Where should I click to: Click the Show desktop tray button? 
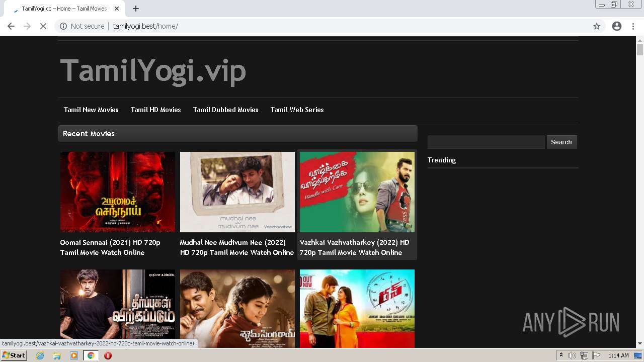pos(638,355)
